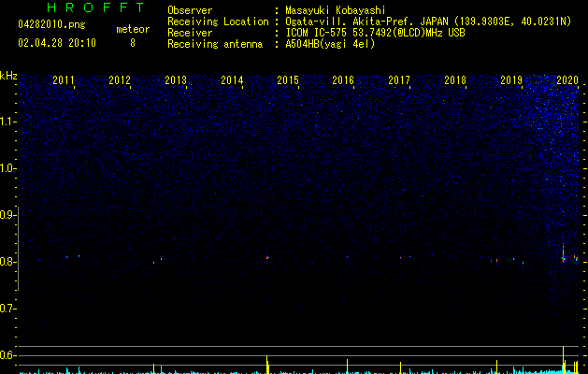
Task: Click the 1.1 frequency axis label
Action: [x=7, y=122]
